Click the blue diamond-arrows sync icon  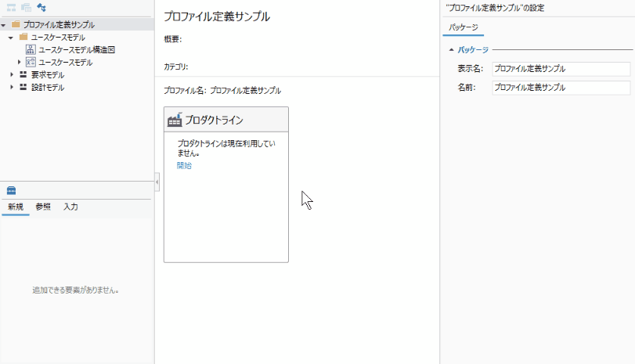click(41, 7)
